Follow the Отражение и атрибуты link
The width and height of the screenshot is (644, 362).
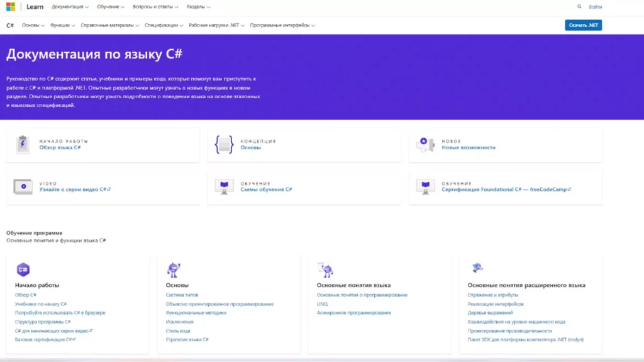point(492,295)
